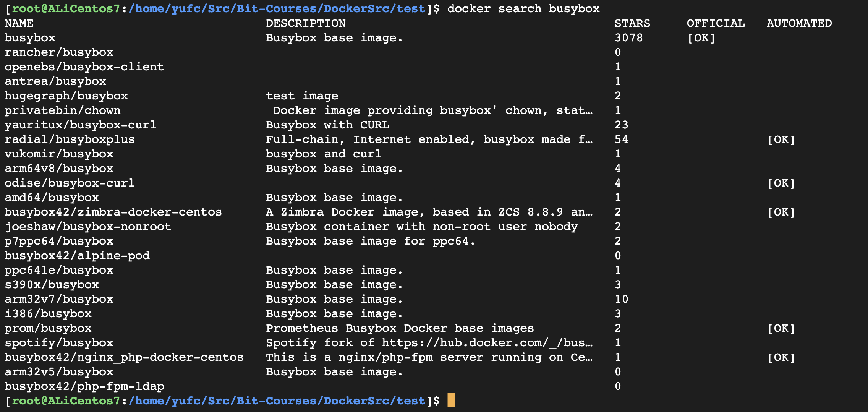This screenshot has width=868, height=412.
Task: Click the automated [OK] for odise/busybox-curl
Action: (x=781, y=183)
